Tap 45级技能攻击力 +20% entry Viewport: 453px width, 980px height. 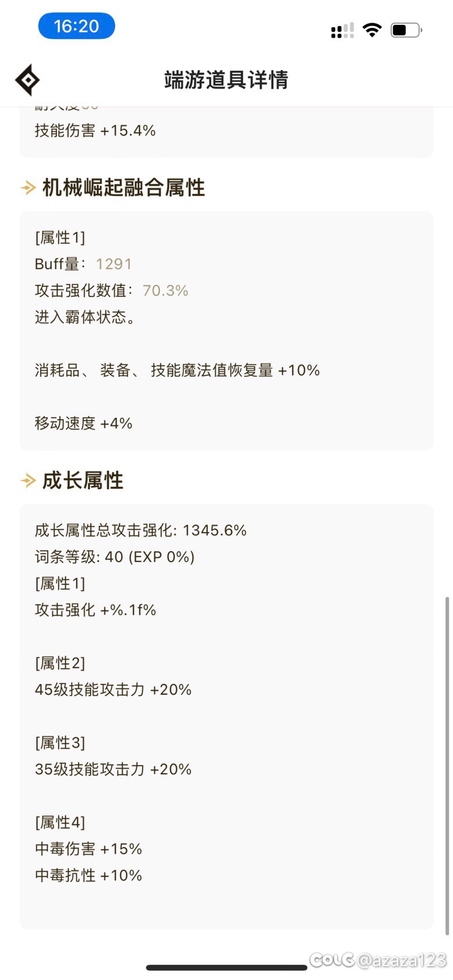[x=113, y=690]
